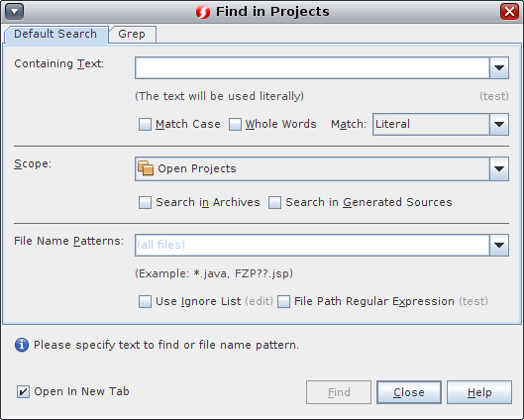Image resolution: width=524 pixels, height=420 pixels.
Task: Select the Default Search tab
Action: (55, 34)
